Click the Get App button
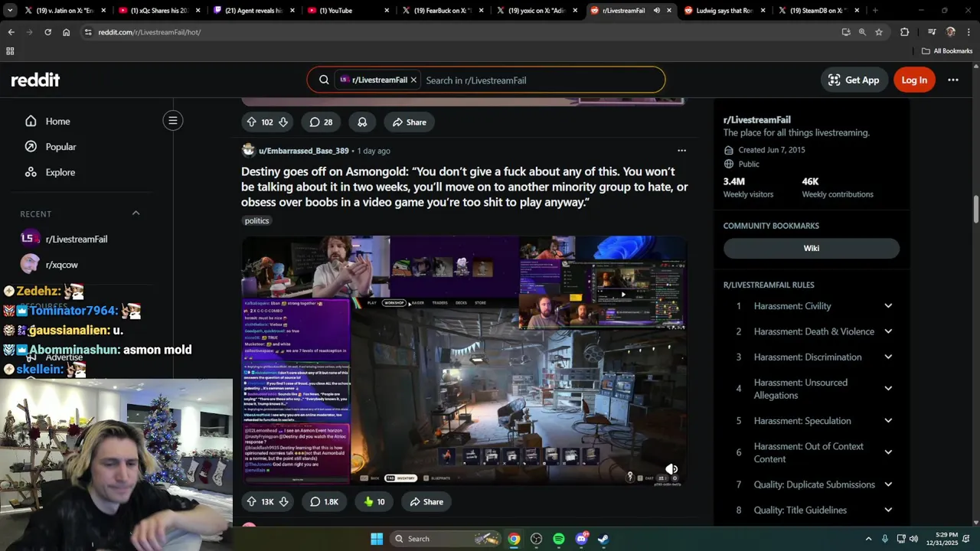The width and height of the screenshot is (980, 551). [854, 80]
